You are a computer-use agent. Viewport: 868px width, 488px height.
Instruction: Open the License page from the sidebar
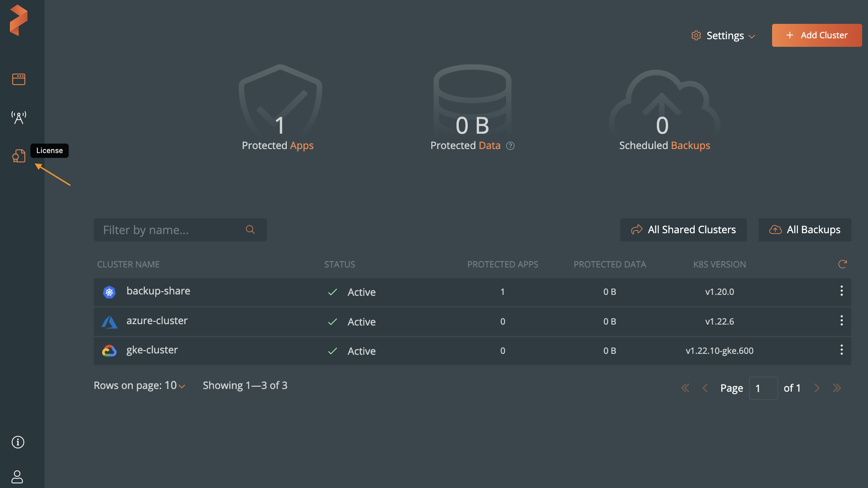tap(18, 156)
